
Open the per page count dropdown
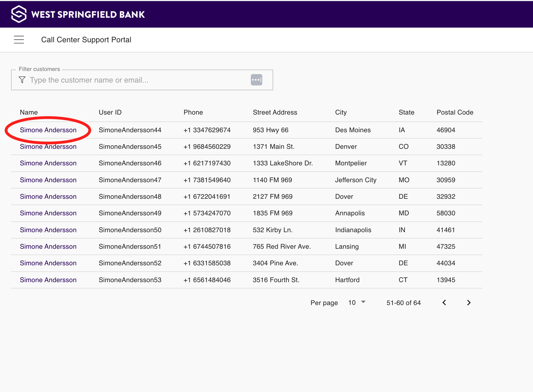(356, 303)
